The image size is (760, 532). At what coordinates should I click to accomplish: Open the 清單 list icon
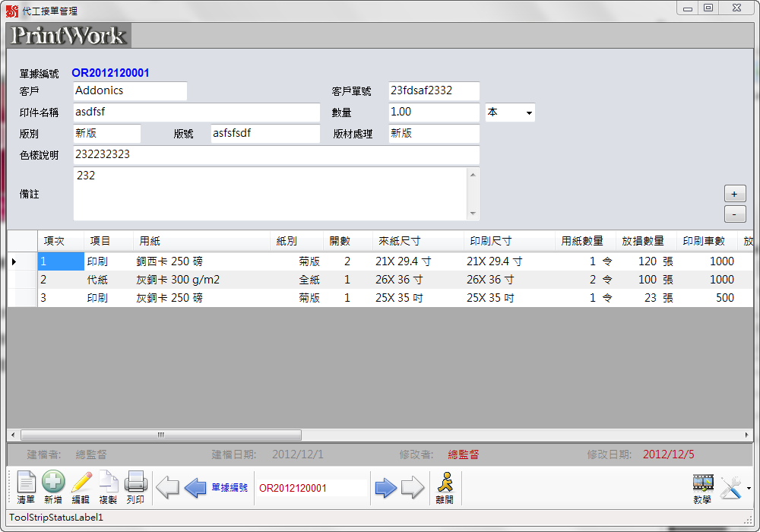coord(26,486)
